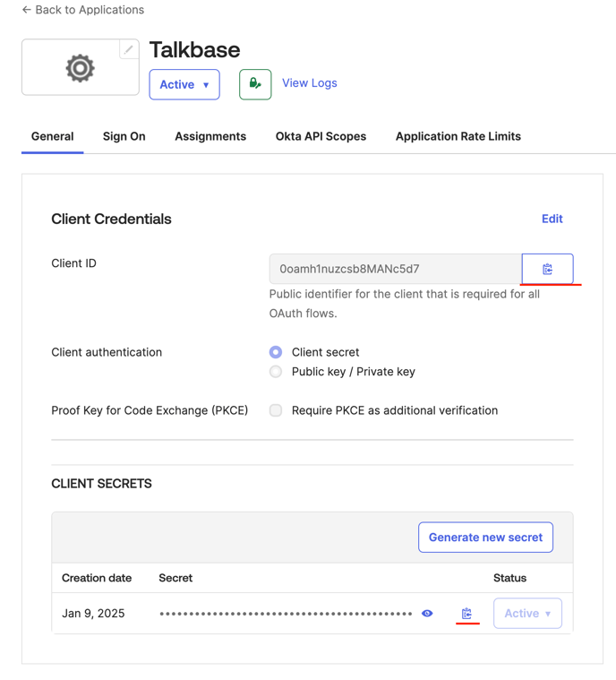Click the pencil icon to edit app logo

(129, 49)
